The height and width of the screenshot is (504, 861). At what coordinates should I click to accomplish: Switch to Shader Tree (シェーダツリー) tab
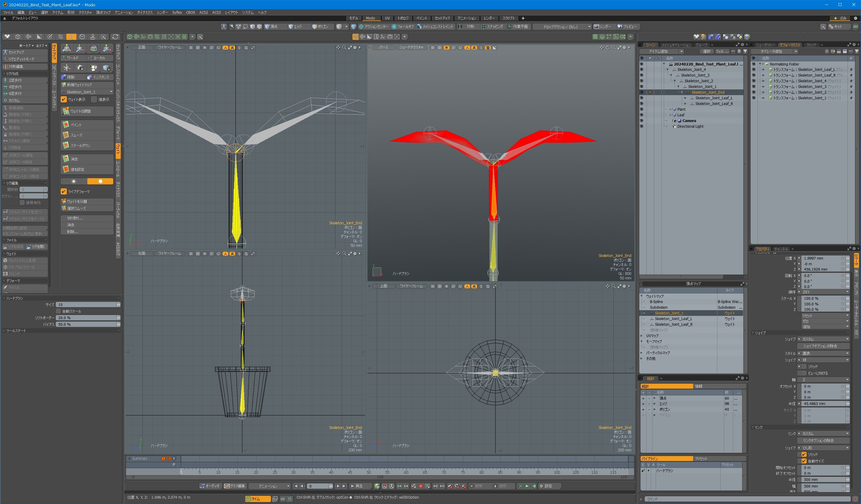[x=765, y=45]
